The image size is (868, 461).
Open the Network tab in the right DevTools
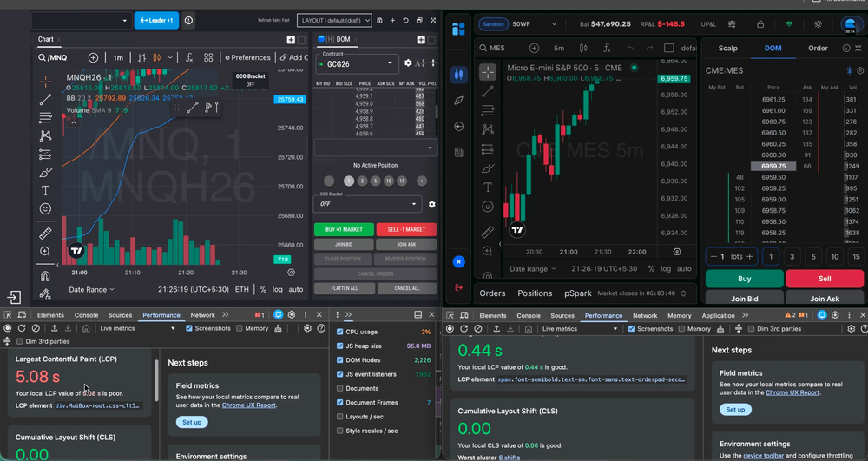[644, 316]
